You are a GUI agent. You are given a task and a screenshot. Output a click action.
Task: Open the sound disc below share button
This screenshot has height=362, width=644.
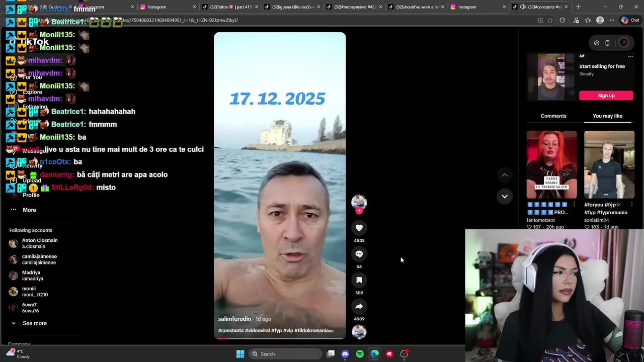(359, 332)
